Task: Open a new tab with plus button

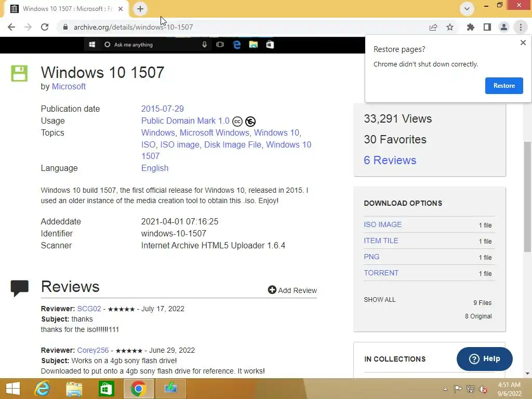Action: (x=140, y=9)
